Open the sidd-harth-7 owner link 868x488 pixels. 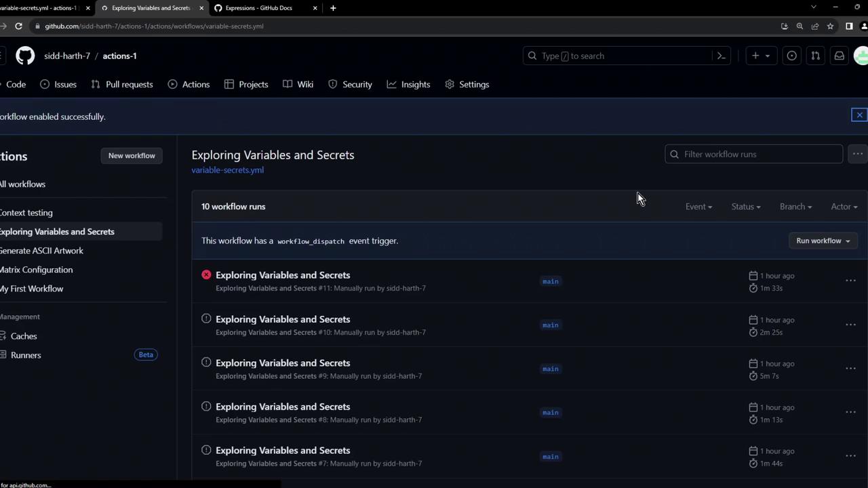[x=67, y=56]
